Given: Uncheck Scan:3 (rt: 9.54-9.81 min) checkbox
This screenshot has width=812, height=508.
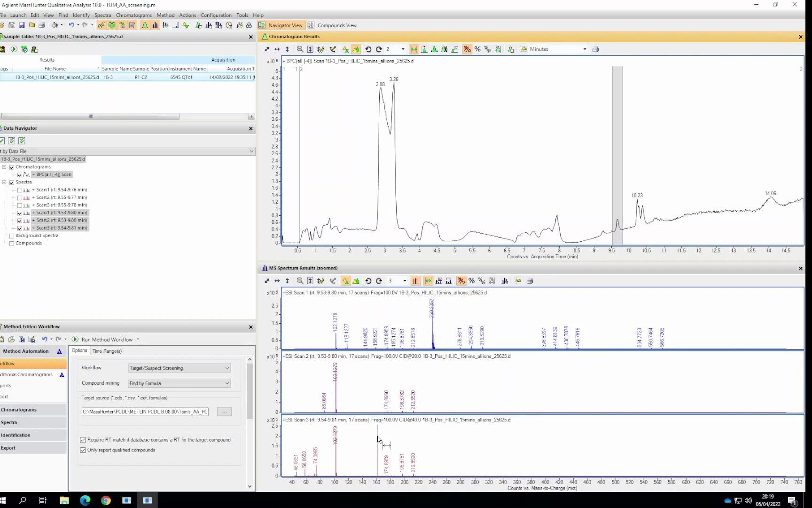Looking at the screenshot, I should (x=20, y=228).
